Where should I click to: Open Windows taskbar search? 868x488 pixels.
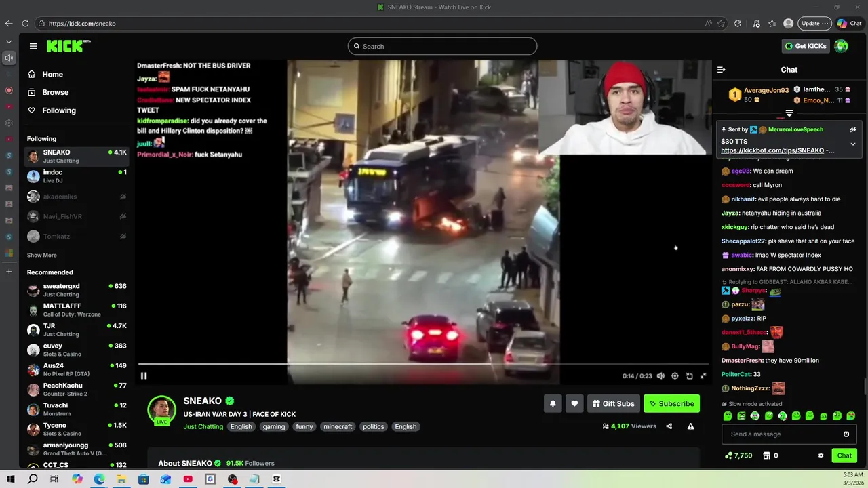pyautogui.click(x=33, y=479)
